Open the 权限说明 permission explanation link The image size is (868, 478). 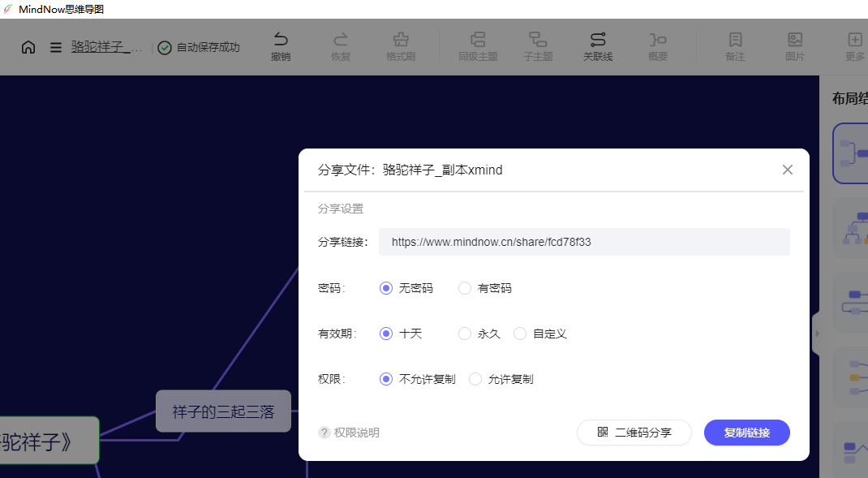tap(356, 433)
